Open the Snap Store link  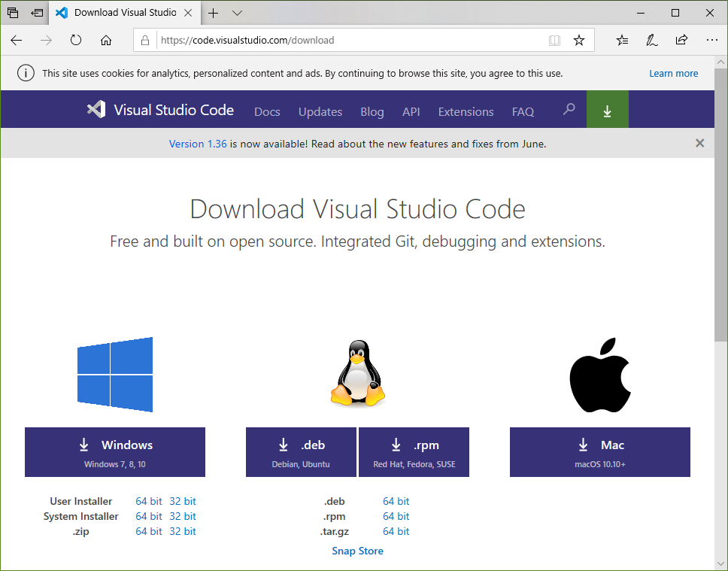357,551
